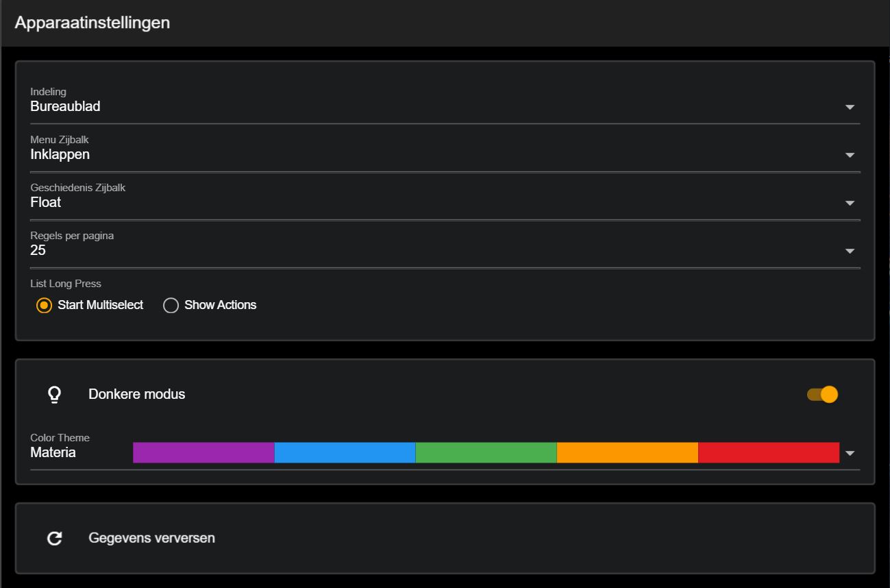Image resolution: width=890 pixels, height=588 pixels.
Task: Click the orange swatch in the theme bar
Action: (x=628, y=453)
